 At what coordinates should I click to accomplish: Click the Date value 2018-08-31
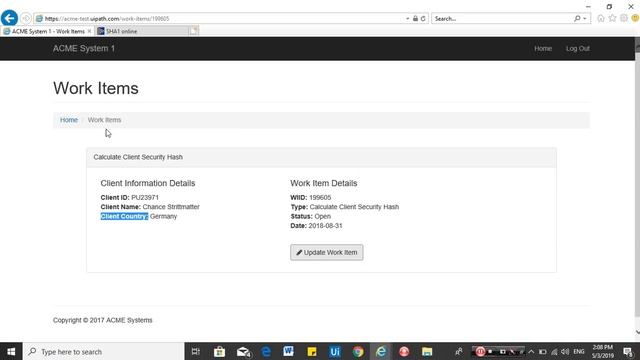click(325, 226)
